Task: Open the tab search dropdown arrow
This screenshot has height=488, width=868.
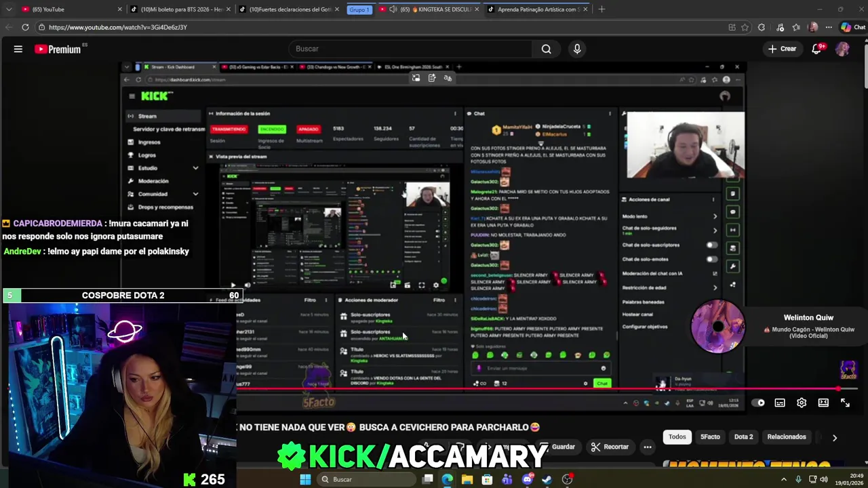Action: point(8,9)
